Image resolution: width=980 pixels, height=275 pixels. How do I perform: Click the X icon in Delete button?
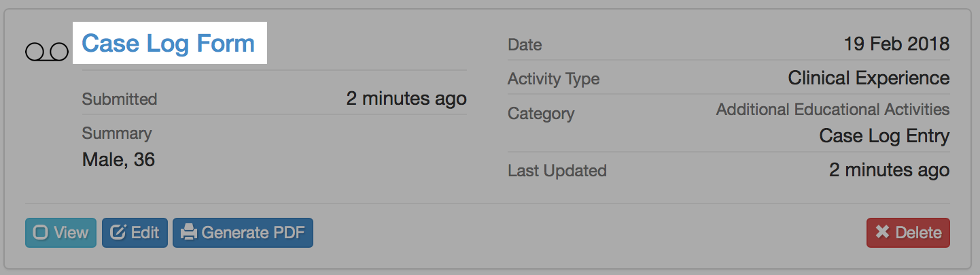click(x=882, y=232)
